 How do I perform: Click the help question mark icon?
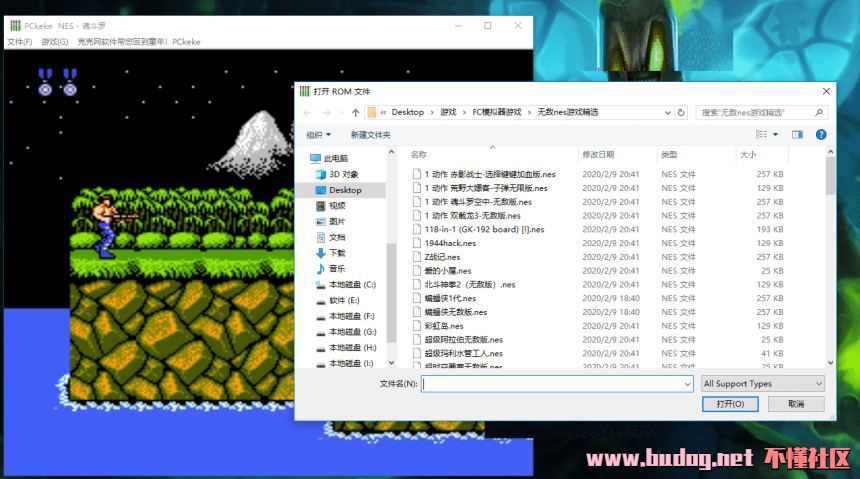[821, 134]
